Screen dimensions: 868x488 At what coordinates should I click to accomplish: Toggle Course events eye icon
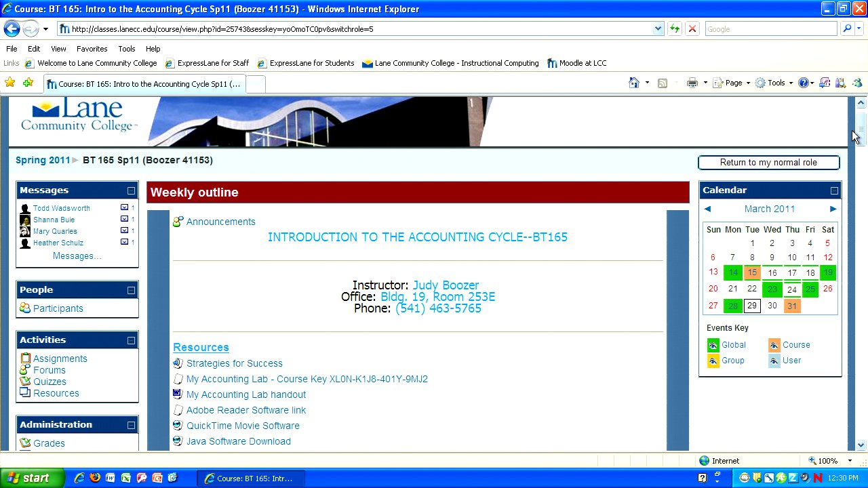coord(774,346)
